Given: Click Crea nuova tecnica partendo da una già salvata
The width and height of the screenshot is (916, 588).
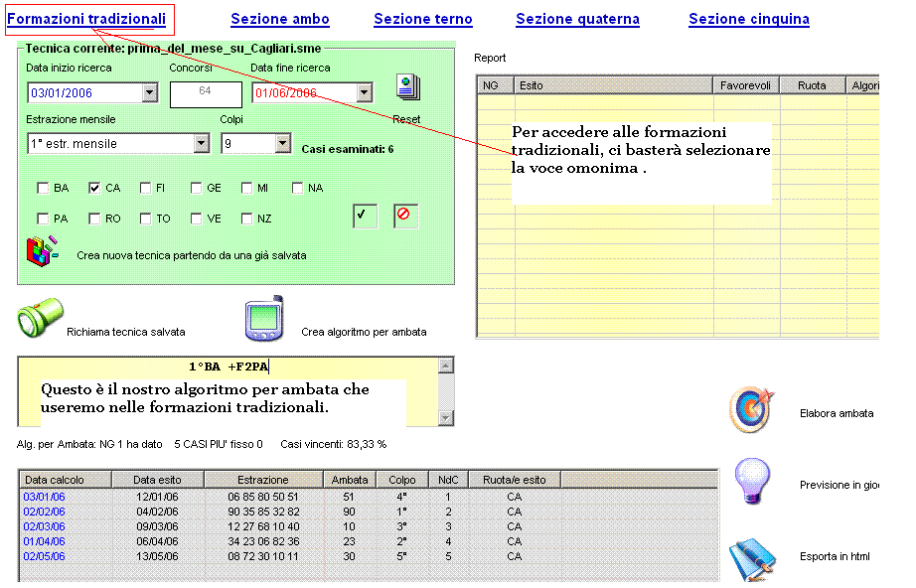Looking at the screenshot, I should click(x=192, y=255).
